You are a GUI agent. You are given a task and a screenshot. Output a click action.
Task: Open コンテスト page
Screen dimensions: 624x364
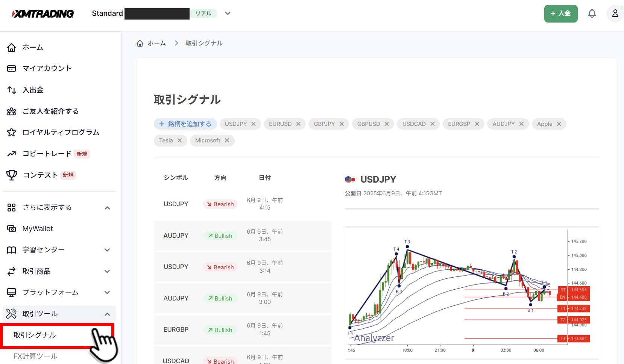(40, 175)
